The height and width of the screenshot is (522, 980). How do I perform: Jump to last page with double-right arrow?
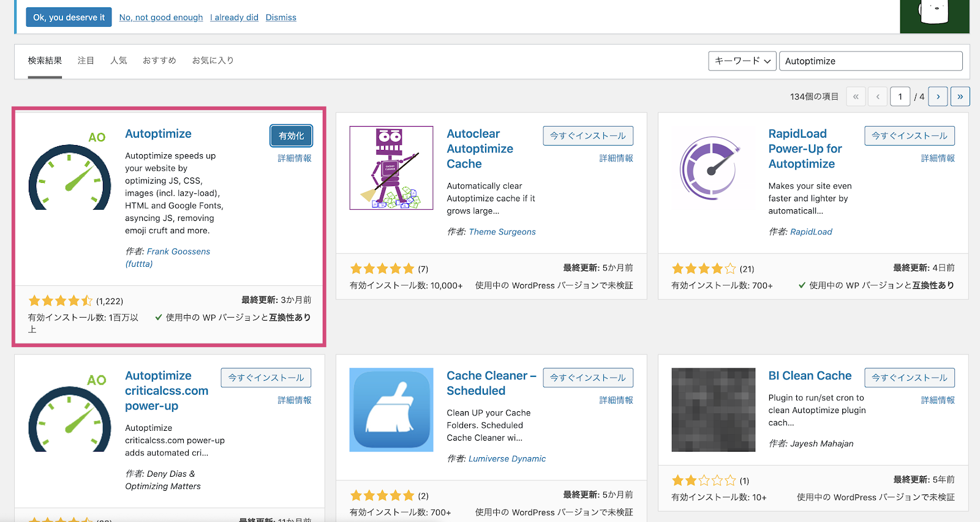tap(960, 97)
